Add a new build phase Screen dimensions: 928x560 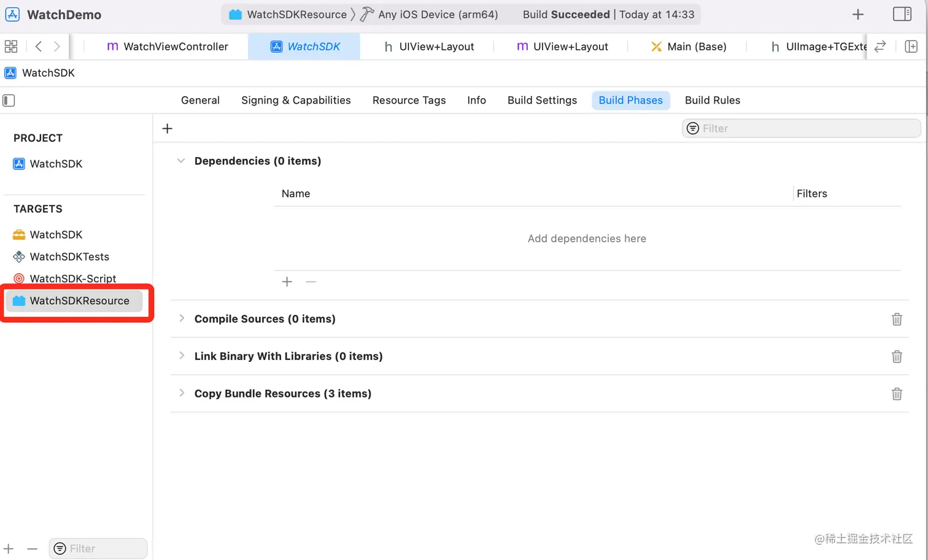168,128
